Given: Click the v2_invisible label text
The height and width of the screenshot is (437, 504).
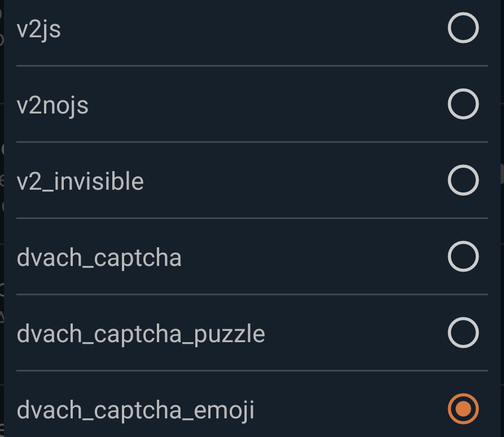Looking at the screenshot, I should [x=80, y=182].
